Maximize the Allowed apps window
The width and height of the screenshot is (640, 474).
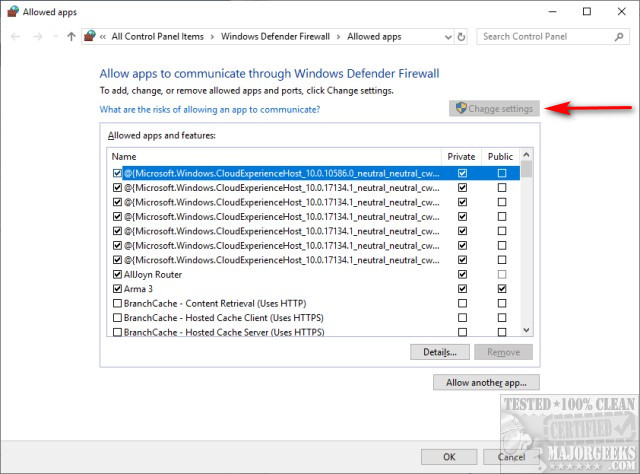tap(587, 12)
